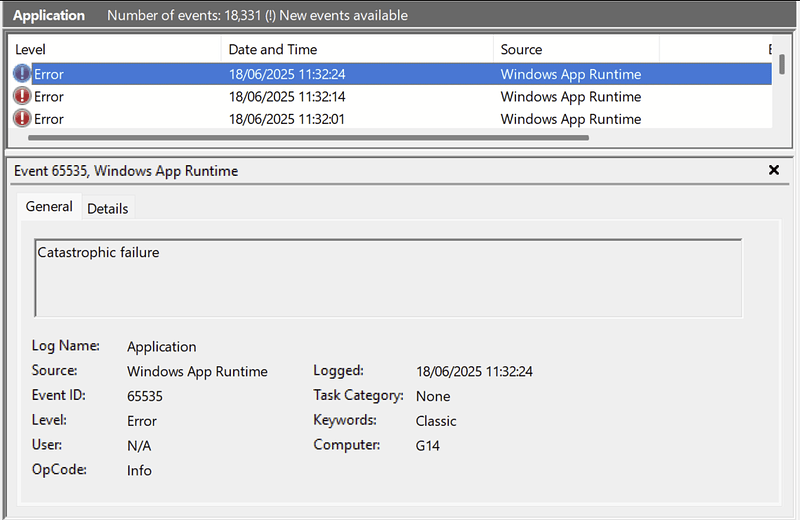Click the horizontal scrollbar under event list

tap(308, 137)
